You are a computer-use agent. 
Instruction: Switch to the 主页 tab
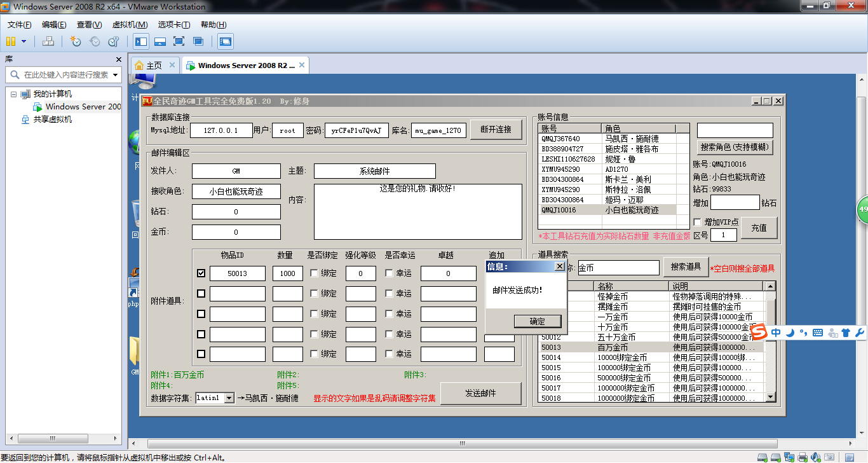pos(154,66)
